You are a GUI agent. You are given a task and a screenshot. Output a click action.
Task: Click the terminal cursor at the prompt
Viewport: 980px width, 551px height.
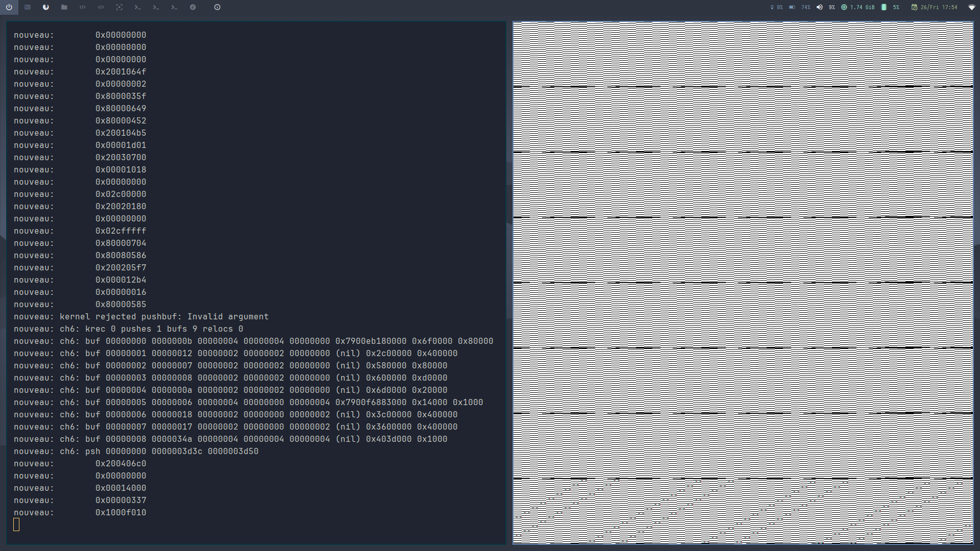pyautogui.click(x=16, y=524)
